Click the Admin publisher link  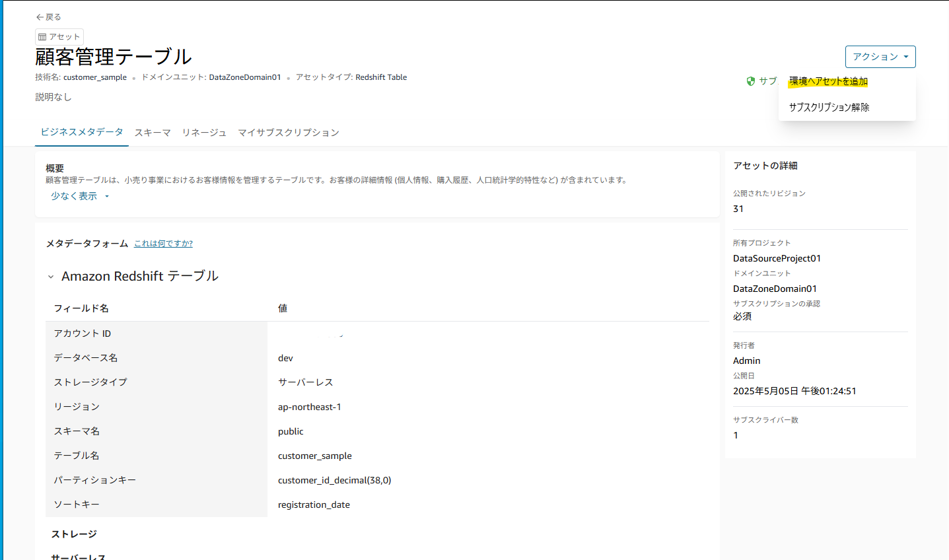(746, 361)
